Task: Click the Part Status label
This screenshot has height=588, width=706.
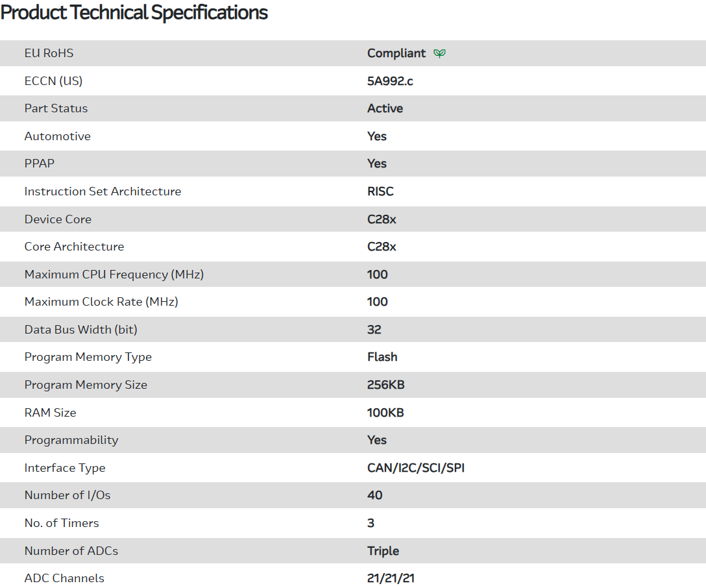Action: 56,108
